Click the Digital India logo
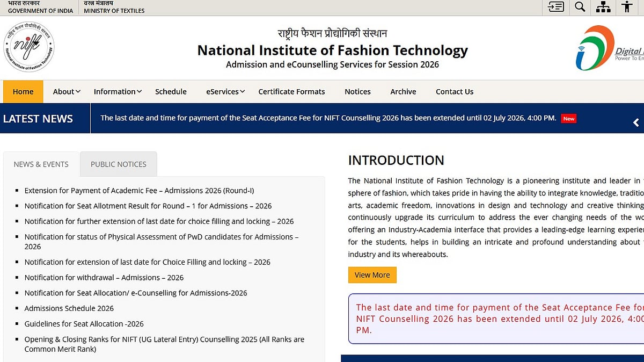The image size is (644, 362). tap(610, 48)
